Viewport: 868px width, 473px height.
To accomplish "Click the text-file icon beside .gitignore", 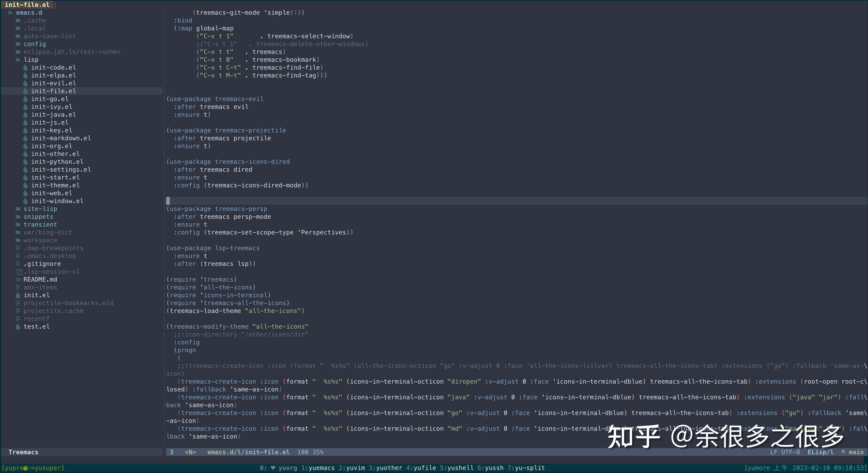I will pos(18,264).
